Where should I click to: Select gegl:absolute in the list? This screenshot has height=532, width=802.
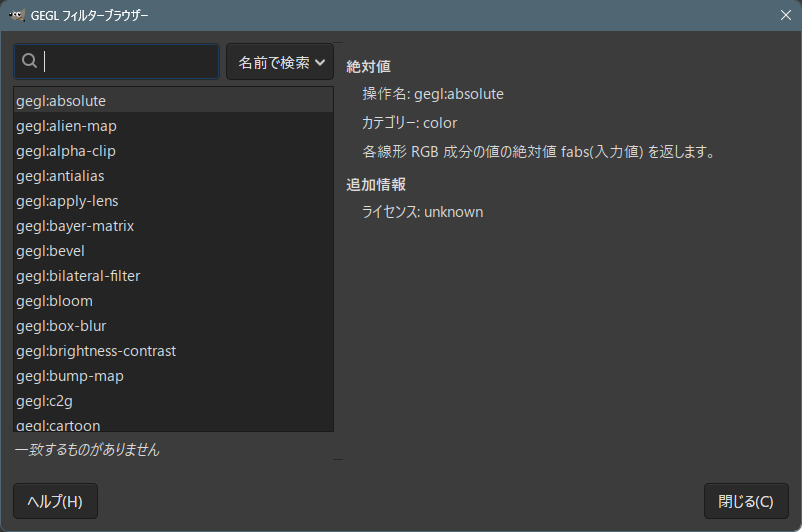coord(61,101)
